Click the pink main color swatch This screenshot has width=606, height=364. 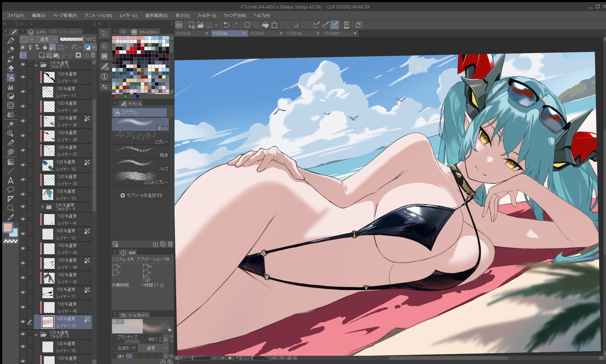point(8,228)
